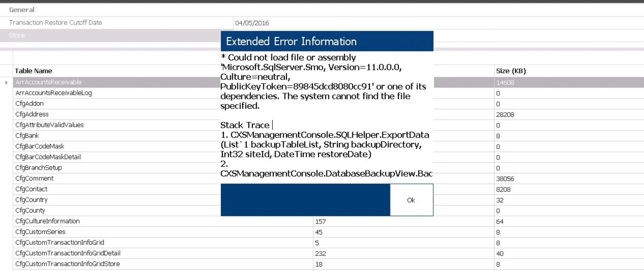Click row count 157 for CfgCultureInformation
This screenshot has width=644, height=271.
pos(320,222)
